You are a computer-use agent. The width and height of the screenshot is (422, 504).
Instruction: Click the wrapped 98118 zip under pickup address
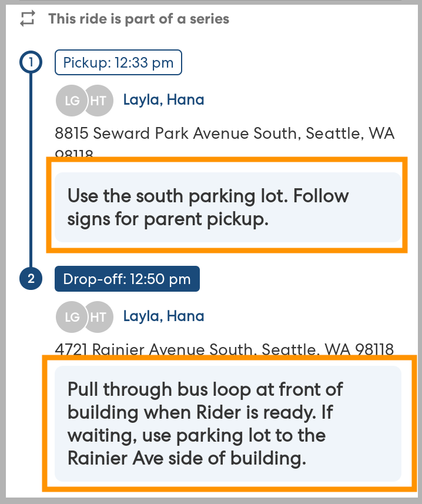[75, 155]
